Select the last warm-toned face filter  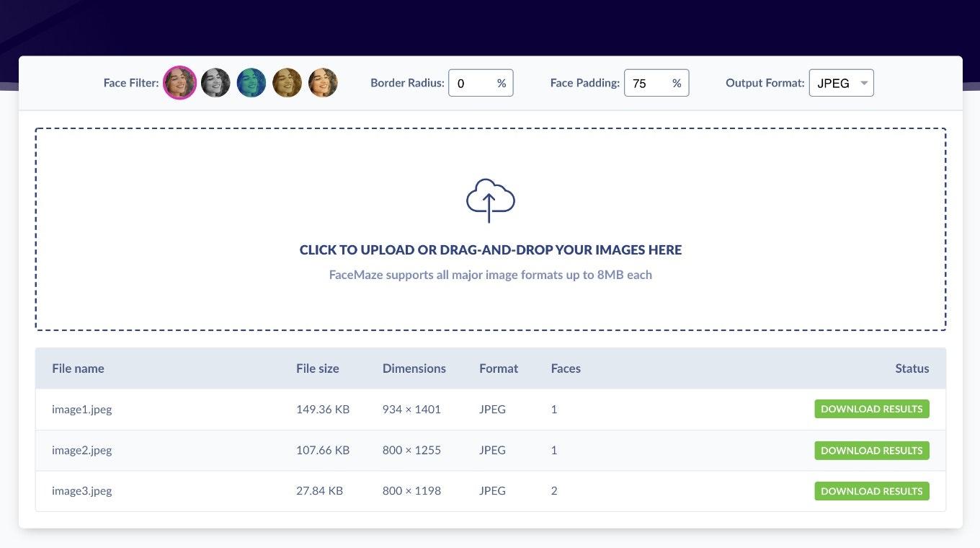pyautogui.click(x=323, y=83)
